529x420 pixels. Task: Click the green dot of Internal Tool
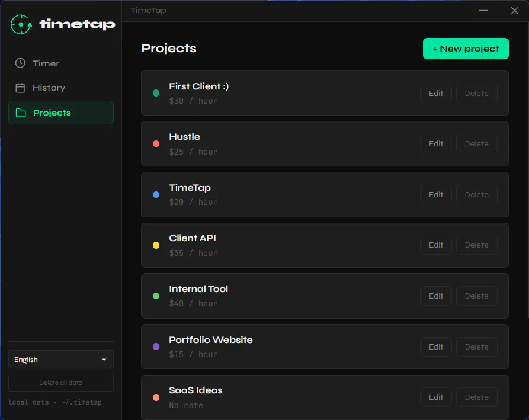click(156, 296)
